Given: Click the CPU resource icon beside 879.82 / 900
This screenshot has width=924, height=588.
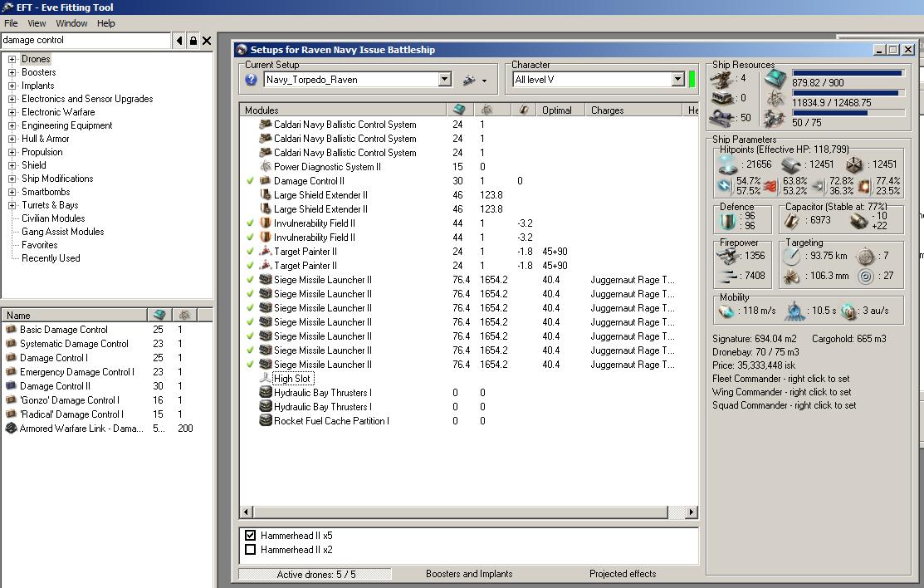Looking at the screenshot, I should click(x=775, y=78).
